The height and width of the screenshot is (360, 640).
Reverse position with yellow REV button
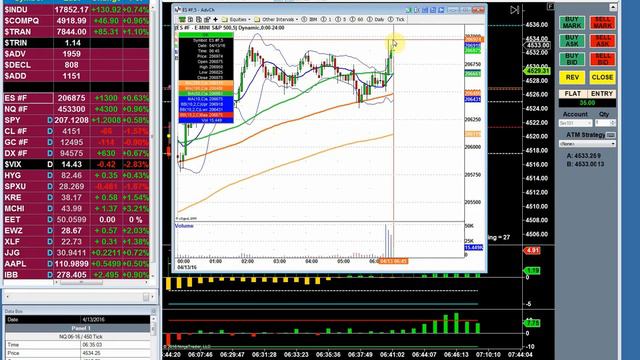572,77
